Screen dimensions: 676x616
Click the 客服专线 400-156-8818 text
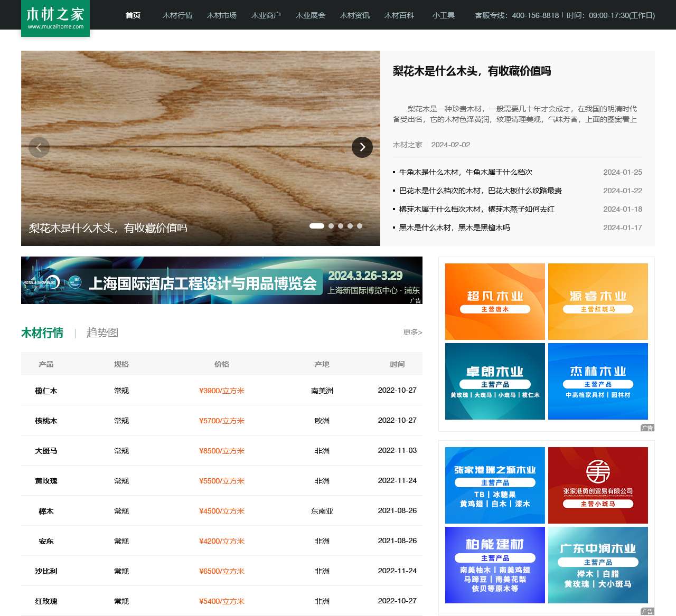[517, 15]
